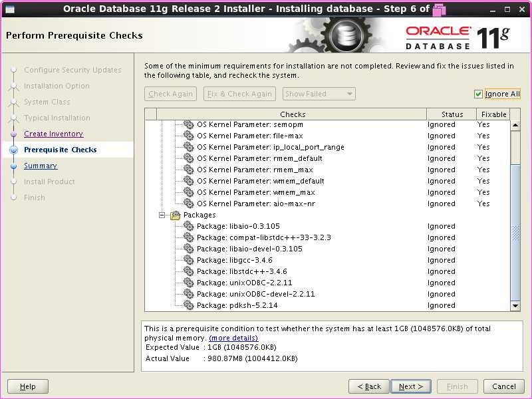Select the Prerequisite Checks step

[x=61, y=150]
